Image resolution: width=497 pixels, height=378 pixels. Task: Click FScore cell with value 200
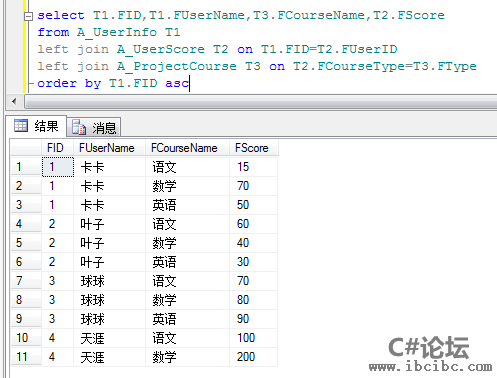[253, 357]
